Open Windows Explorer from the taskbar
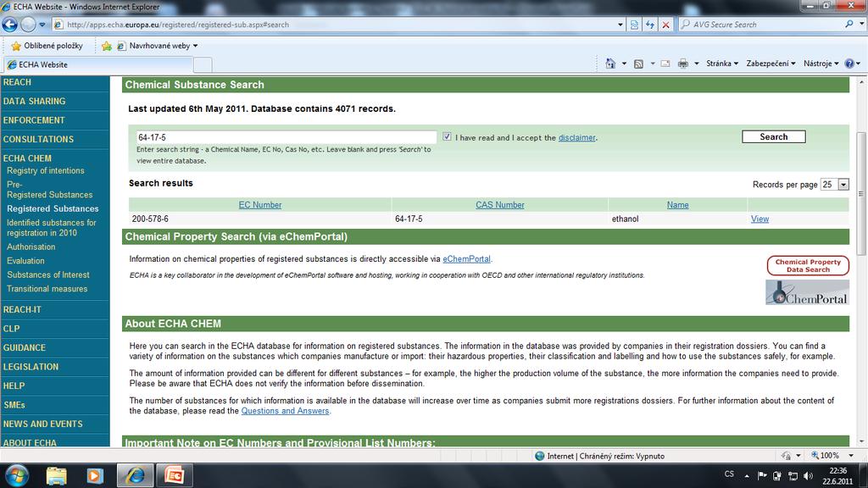 (x=56, y=476)
